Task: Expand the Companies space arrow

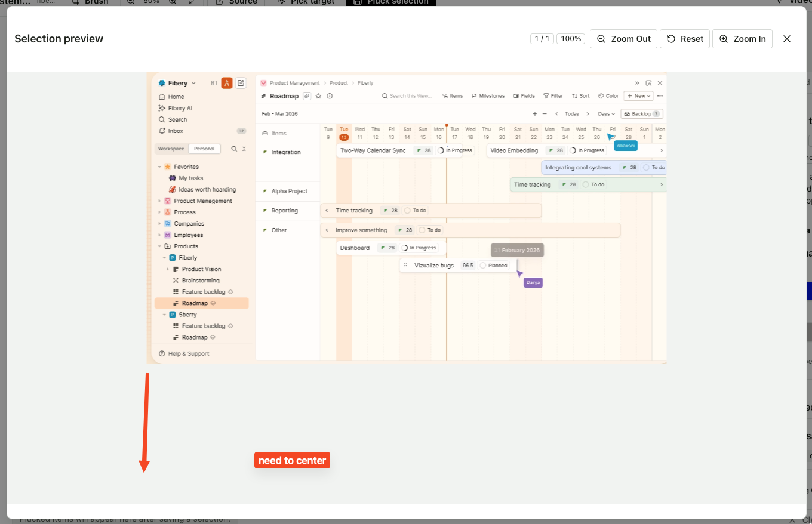Action: (x=159, y=223)
